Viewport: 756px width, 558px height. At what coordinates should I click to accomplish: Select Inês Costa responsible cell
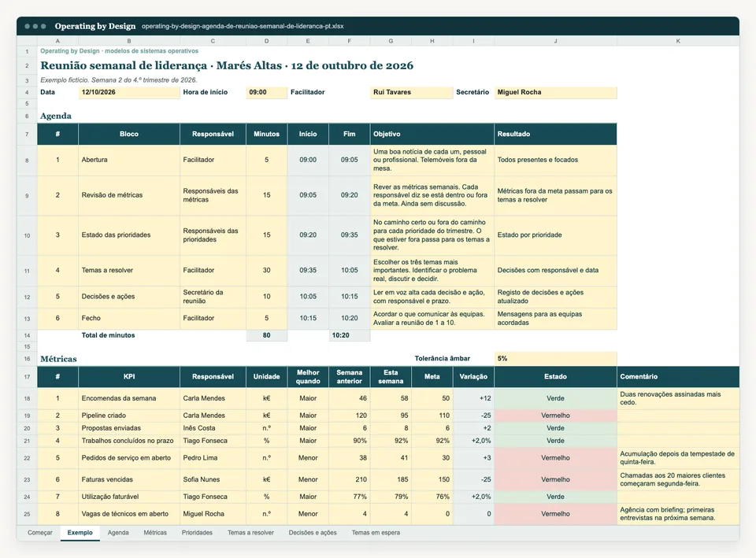213,428
